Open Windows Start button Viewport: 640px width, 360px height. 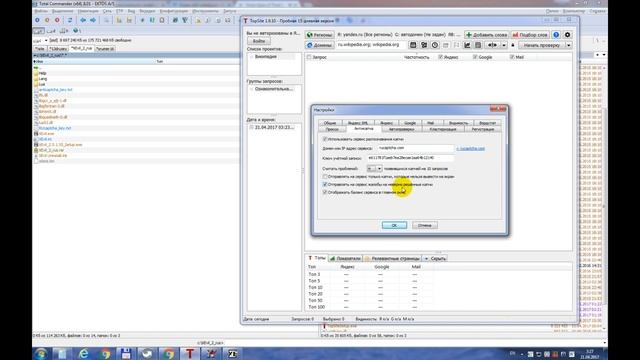point(41,353)
